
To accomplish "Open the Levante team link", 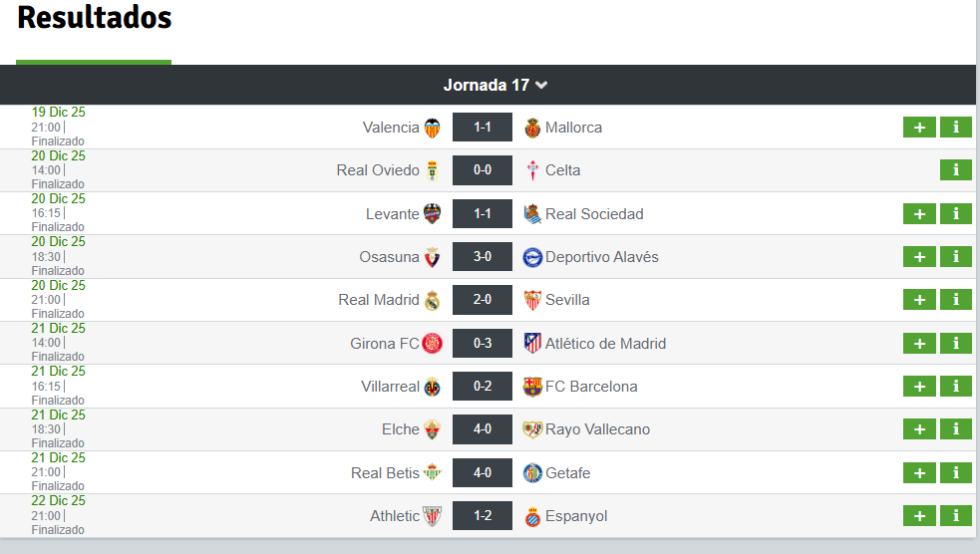I will coord(393,214).
